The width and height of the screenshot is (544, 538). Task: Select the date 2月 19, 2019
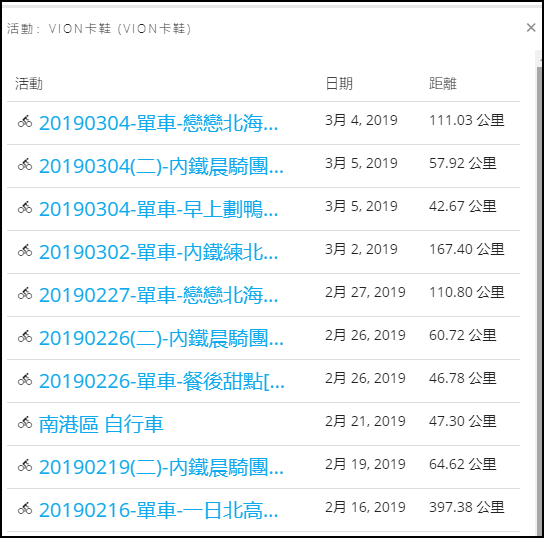[365, 464]
